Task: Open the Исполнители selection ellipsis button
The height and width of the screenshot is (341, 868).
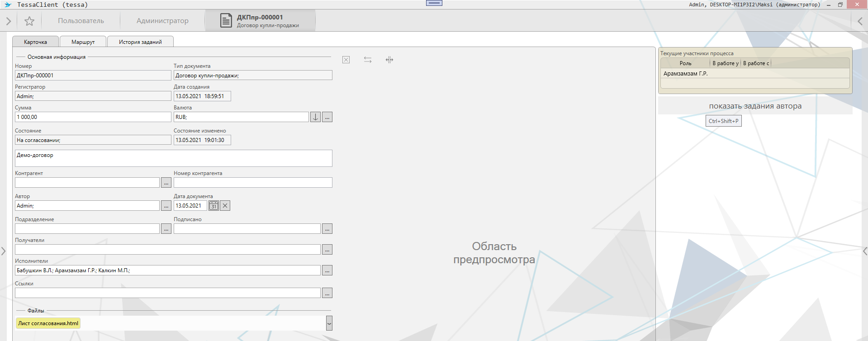Action: point(327,270)
